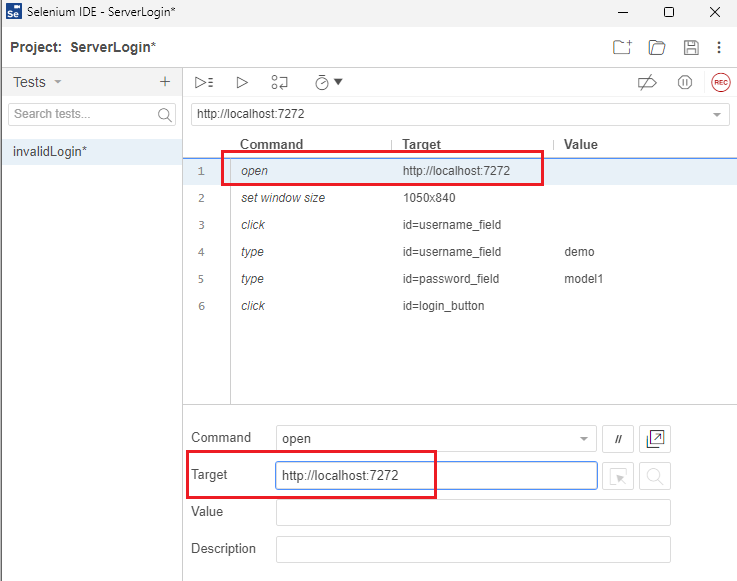Open the three-dot more options menu
The height and width of the screenshot is (581, 737).
click(719, 47)
